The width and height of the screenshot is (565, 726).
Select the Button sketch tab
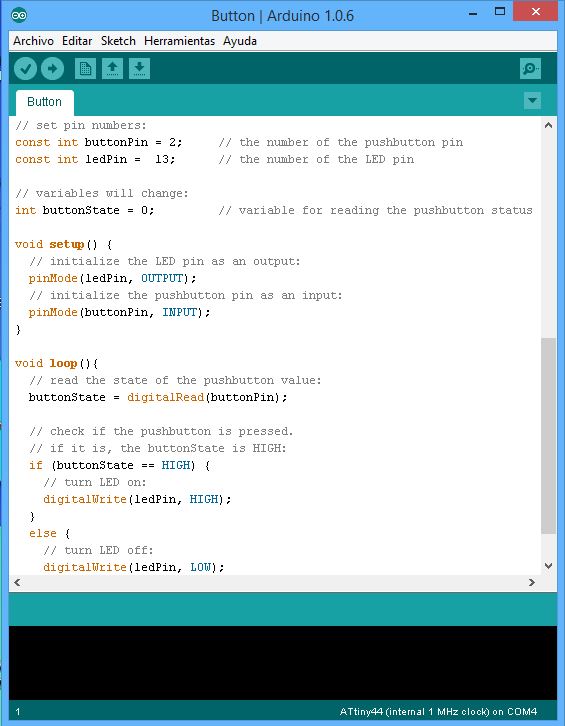[x=44, y=102]
